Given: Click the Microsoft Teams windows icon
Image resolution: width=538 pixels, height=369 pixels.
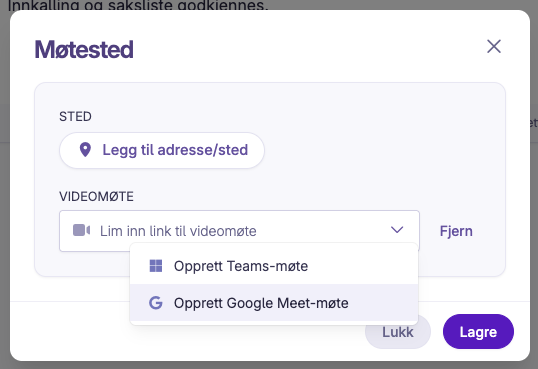Looking at the screenshot, I should click(x=156, y=266).
